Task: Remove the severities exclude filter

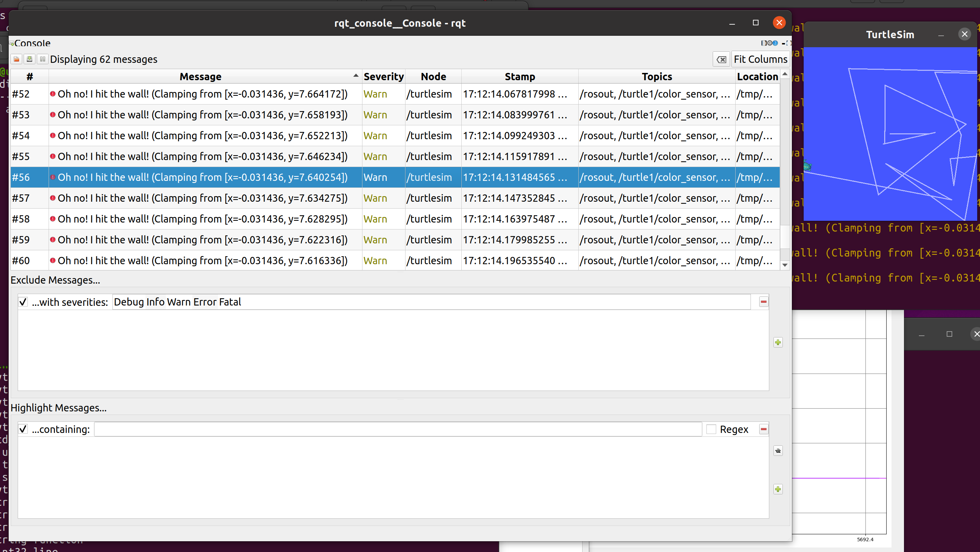Action: point(763,302)
